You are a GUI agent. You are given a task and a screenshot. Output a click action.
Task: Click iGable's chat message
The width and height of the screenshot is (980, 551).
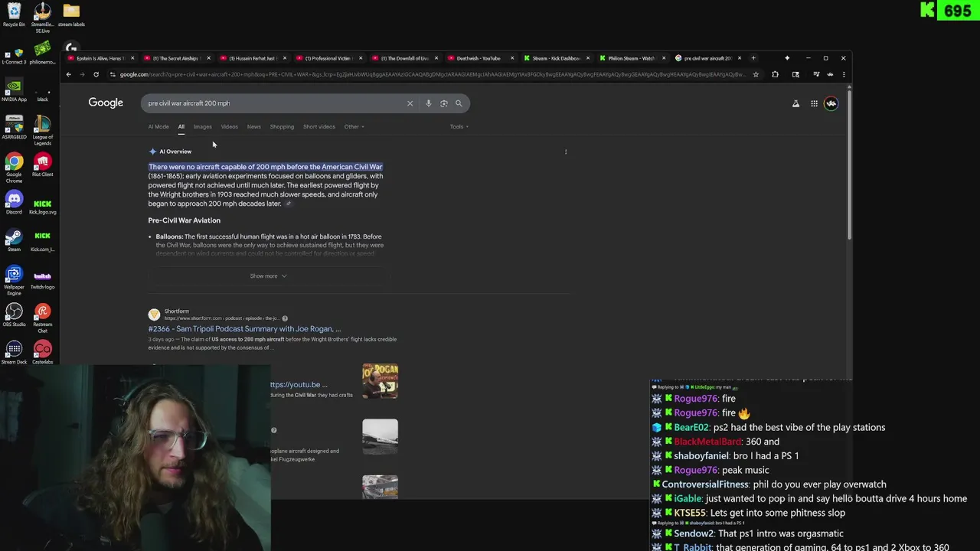coord(809,499)
